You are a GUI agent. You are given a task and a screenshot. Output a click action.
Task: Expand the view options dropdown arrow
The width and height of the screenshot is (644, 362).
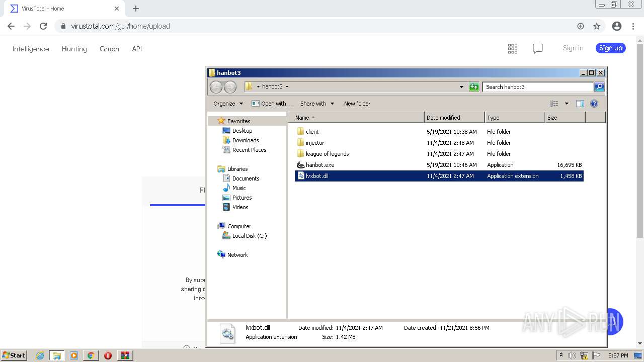pos(567,104)
